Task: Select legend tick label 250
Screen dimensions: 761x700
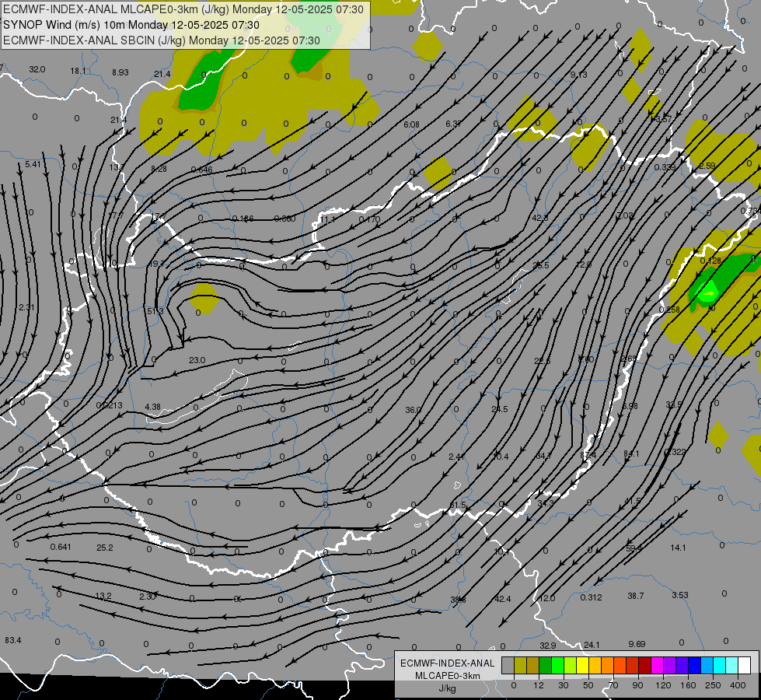Action: 713,685
